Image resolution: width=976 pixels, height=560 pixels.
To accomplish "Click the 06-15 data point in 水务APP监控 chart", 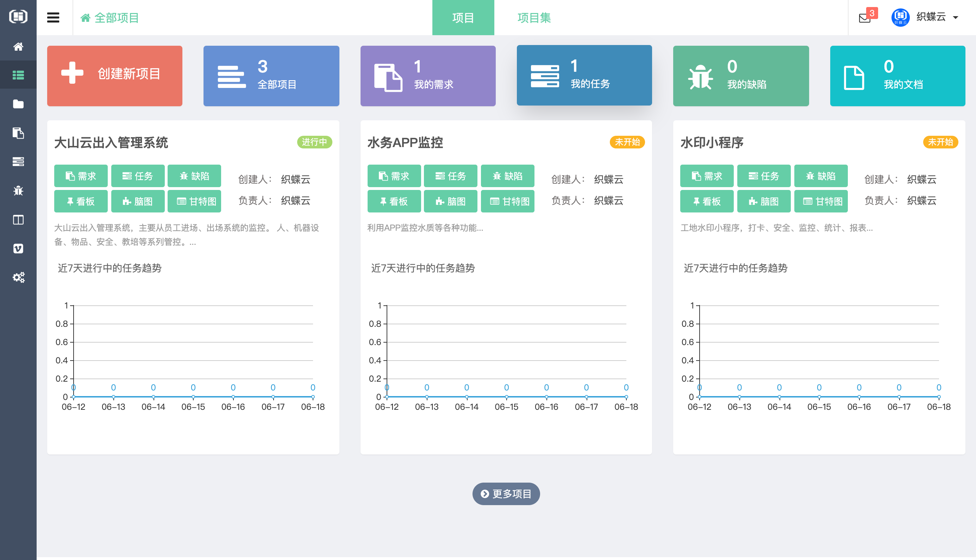I will click(x=506, y=396).
